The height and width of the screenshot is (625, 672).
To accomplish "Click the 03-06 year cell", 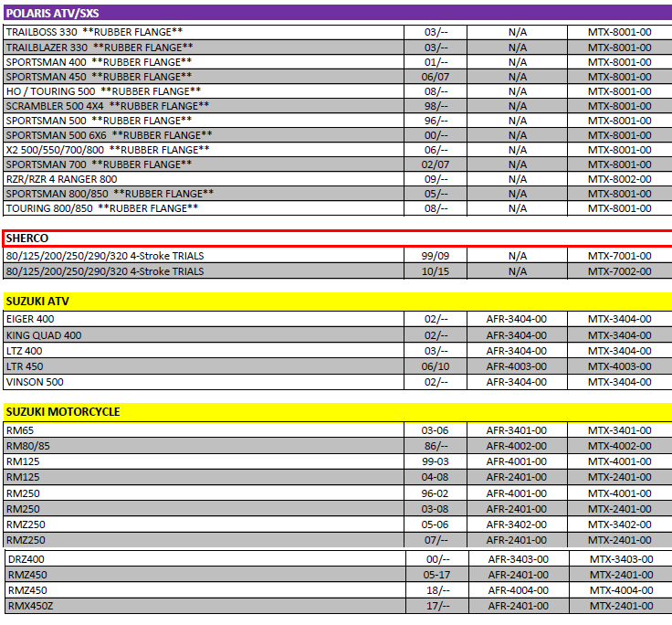I will 435,430.
